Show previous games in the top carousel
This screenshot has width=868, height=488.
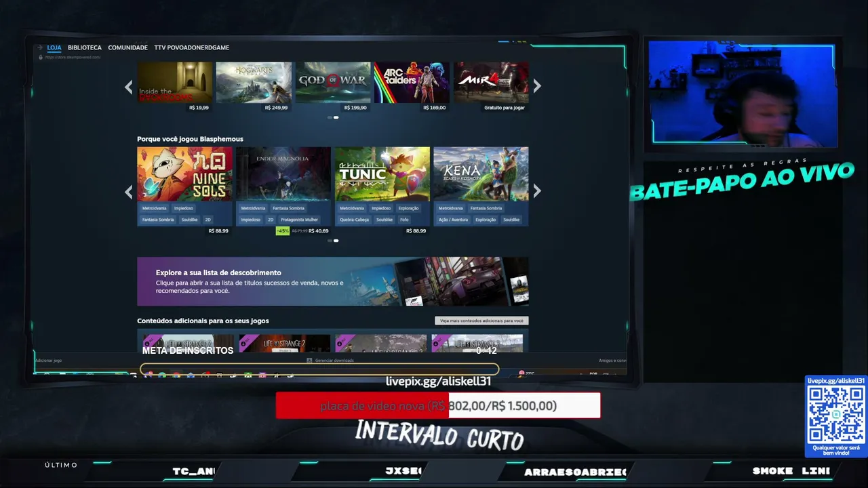click(x=128, y=86)
